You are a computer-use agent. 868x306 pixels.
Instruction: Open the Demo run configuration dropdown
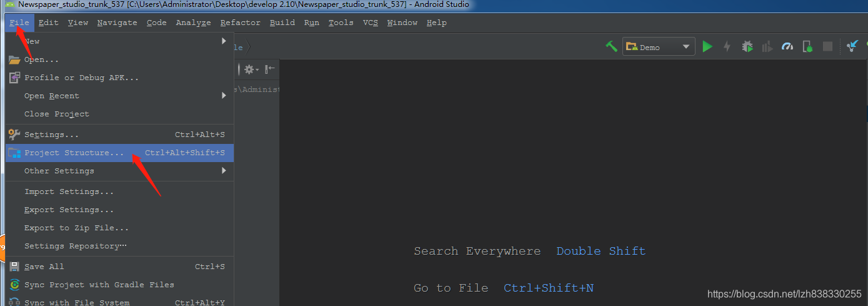(x=659, y=47)
